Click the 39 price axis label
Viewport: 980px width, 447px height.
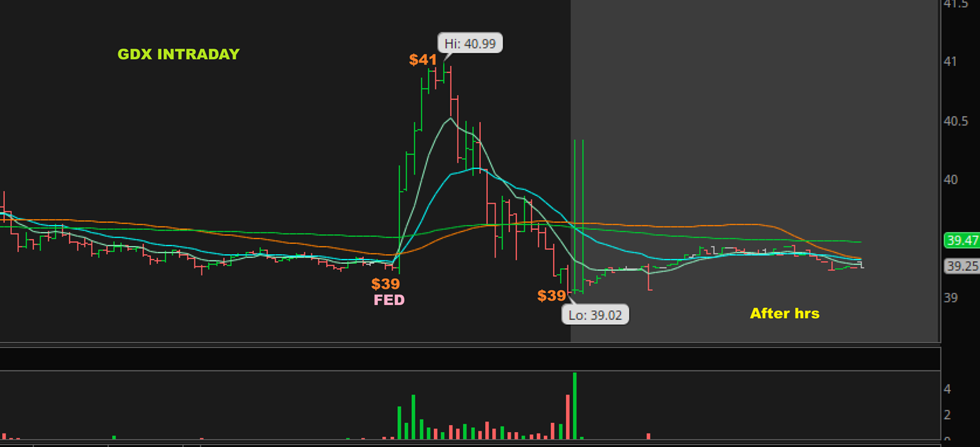point(950,298)
